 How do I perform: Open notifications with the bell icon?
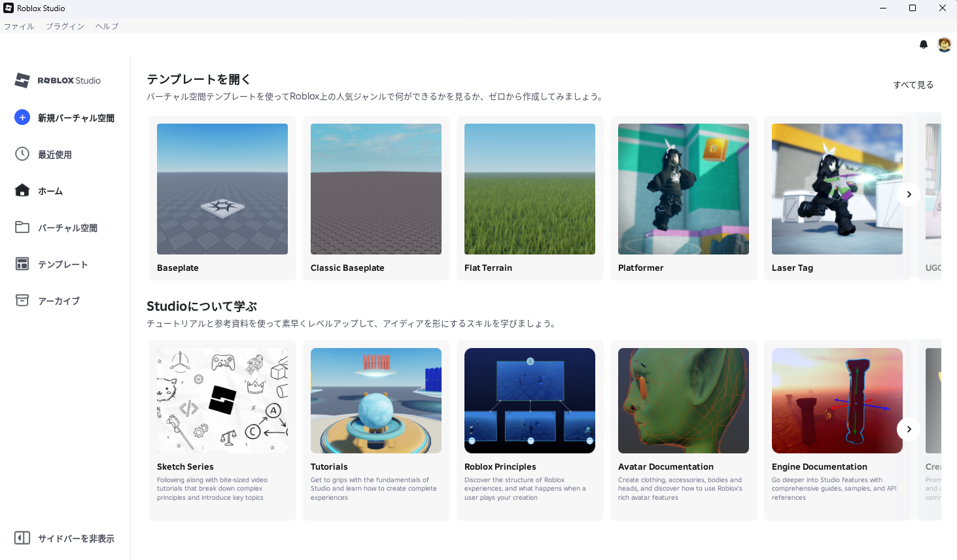point(924,44)
